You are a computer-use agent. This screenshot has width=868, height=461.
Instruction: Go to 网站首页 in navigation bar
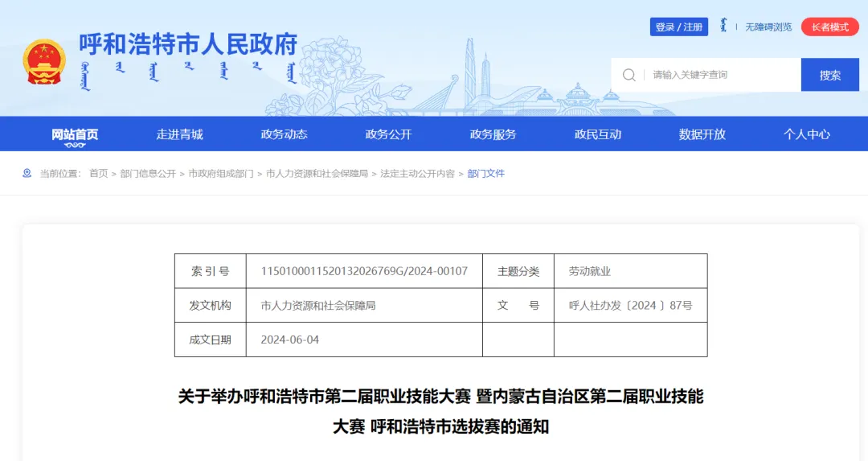point(75,134)
